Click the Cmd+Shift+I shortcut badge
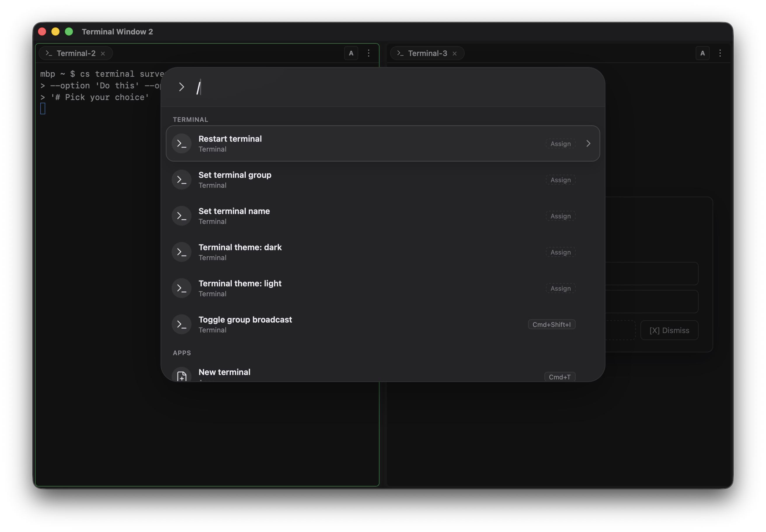This screenshot has height=532, width=766. (x=551, y=325)
